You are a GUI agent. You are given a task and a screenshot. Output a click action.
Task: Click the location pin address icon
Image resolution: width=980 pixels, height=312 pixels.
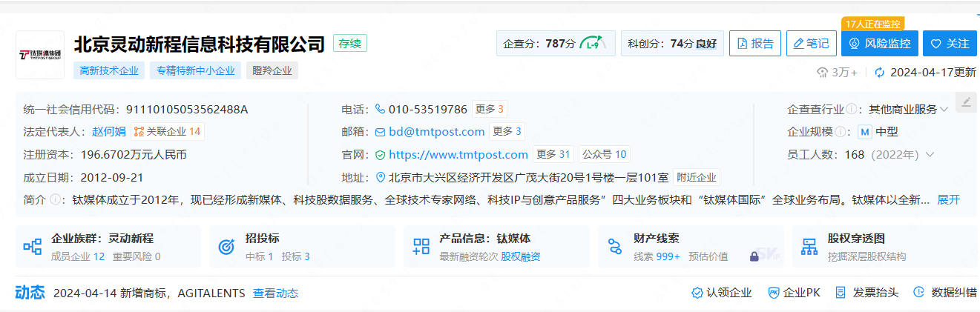(381, 177)
